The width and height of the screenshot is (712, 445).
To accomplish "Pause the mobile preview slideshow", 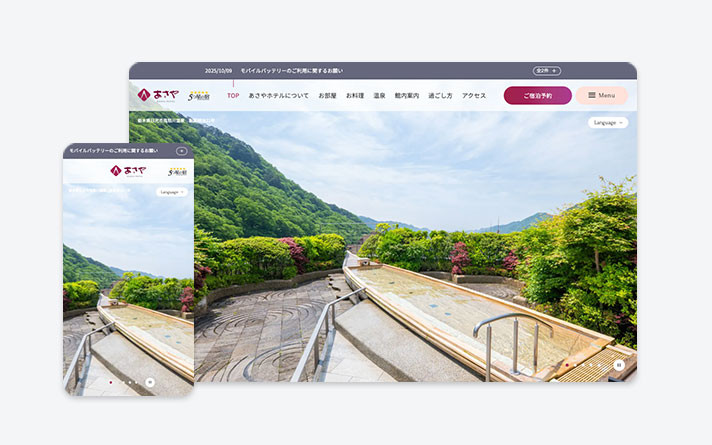I will (150, 381).
